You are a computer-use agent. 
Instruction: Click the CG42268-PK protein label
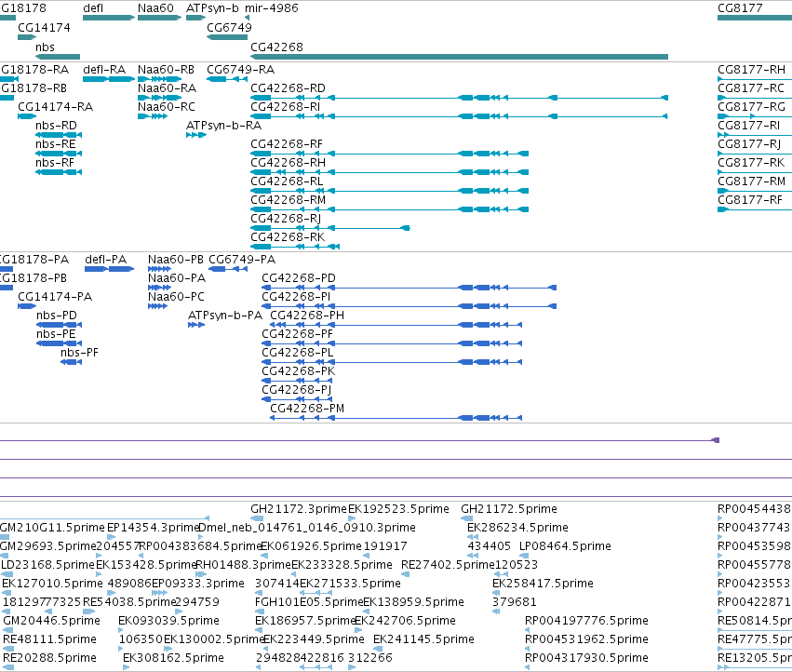(x=299, y=371)
